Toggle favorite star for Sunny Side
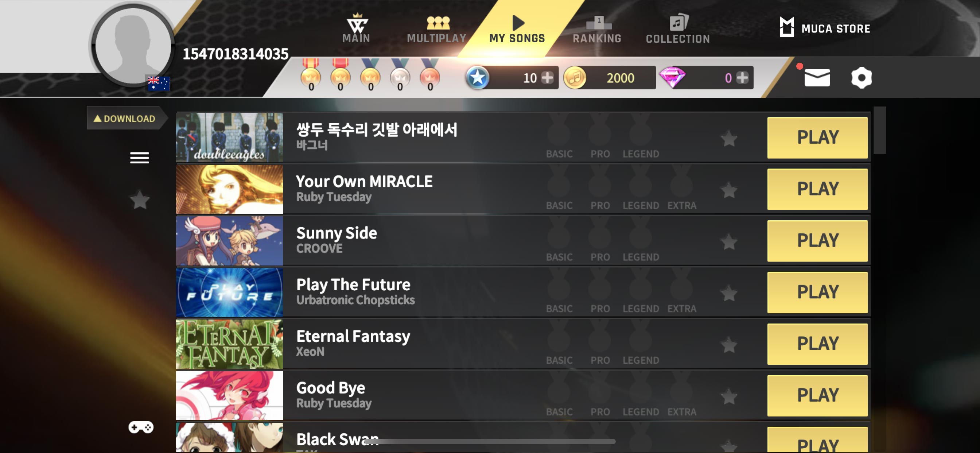The image size is (980, 453). click(x=729, y=242)
